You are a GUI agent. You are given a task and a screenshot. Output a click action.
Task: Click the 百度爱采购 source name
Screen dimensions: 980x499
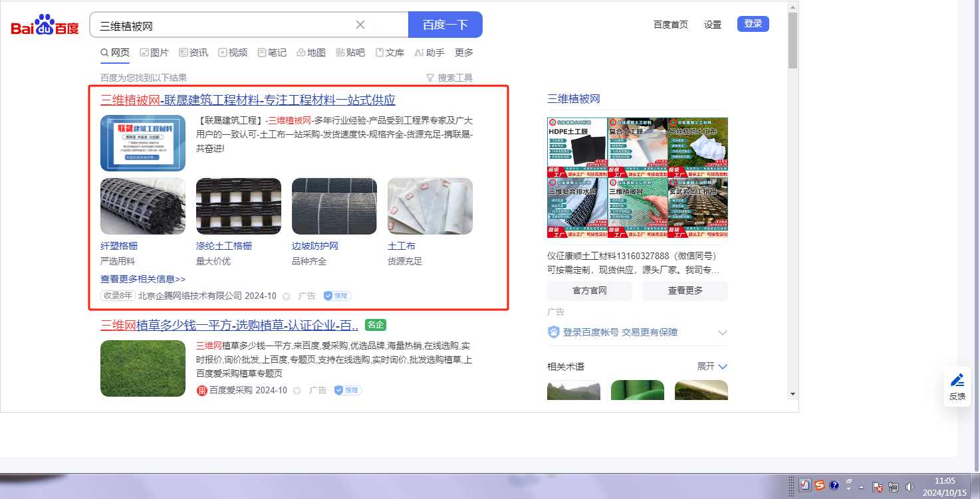click(231, 390)
